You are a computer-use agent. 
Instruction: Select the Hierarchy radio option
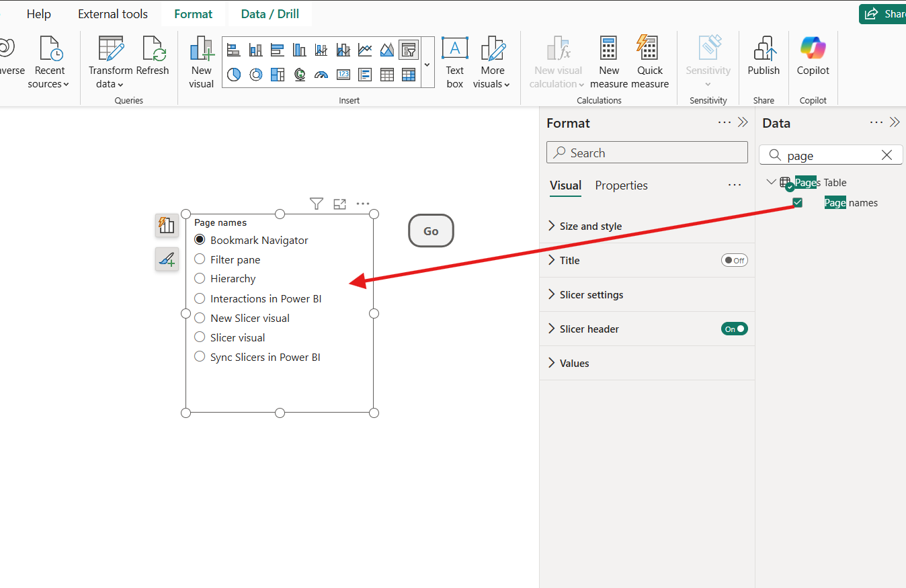(x=200, y=278)
